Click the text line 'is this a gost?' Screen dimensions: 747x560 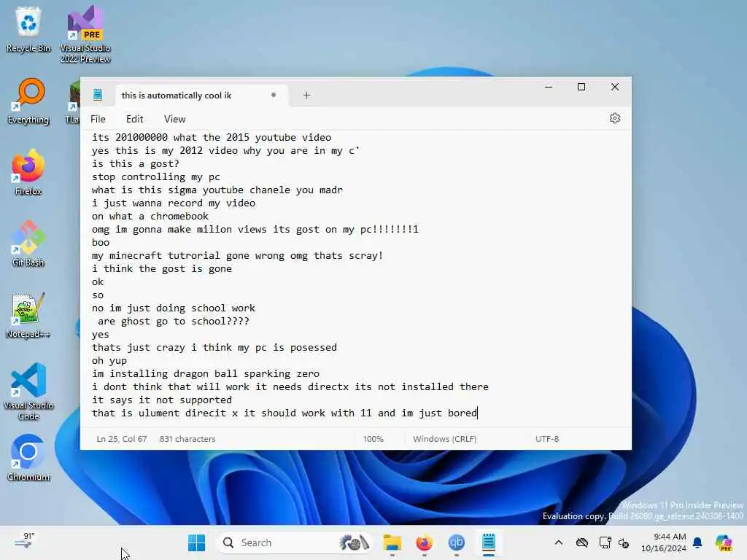click(x=135, y=164)
